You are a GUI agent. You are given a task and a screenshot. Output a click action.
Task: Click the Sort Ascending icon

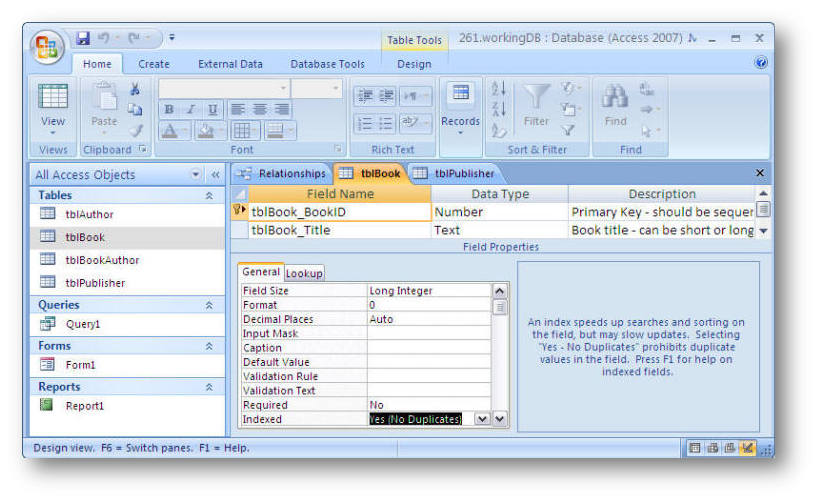[x=499, y=89]
